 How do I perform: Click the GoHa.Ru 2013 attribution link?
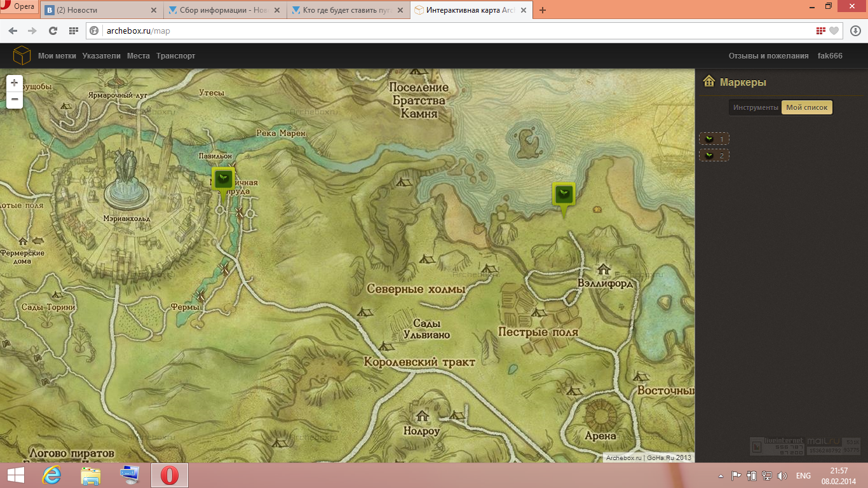[669, 457]
